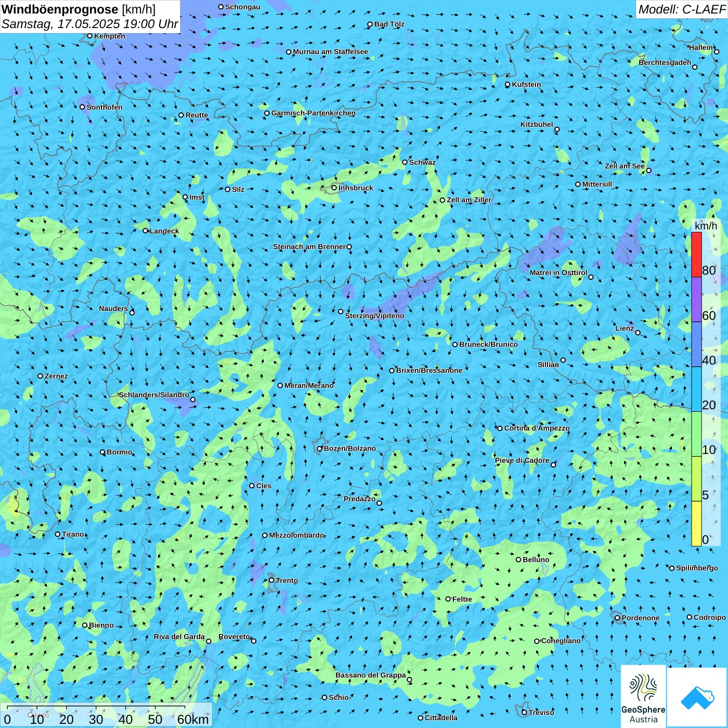
Task: Click the Schwaz label
Action: (422, 162)
